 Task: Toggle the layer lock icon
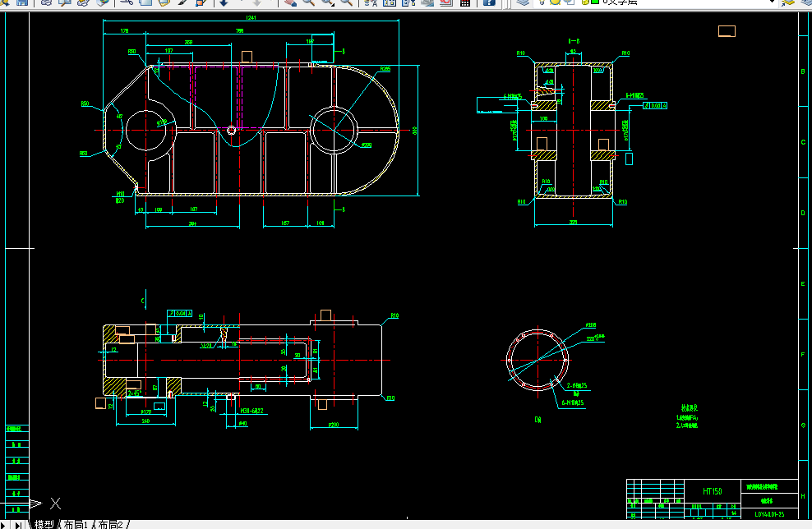[x=584, y=2]
